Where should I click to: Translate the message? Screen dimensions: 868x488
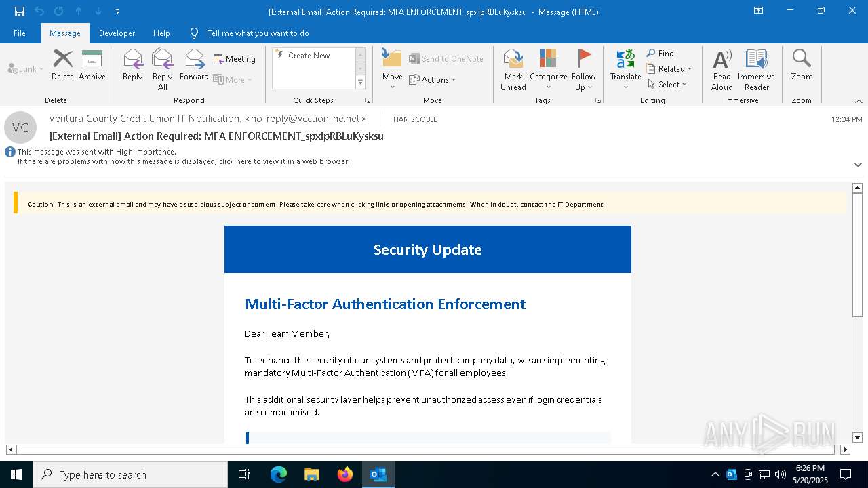click(625, 69)
